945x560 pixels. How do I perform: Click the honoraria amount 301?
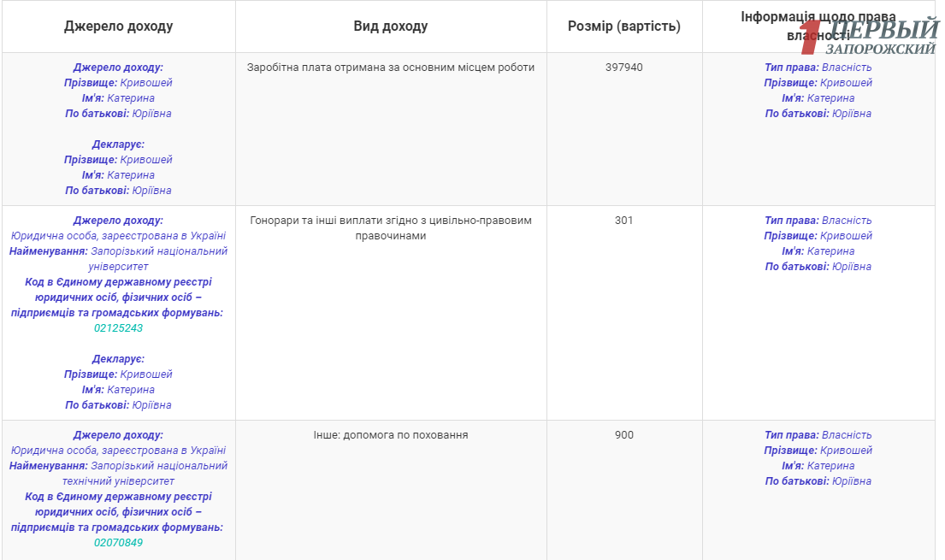[x=624, y=221]
